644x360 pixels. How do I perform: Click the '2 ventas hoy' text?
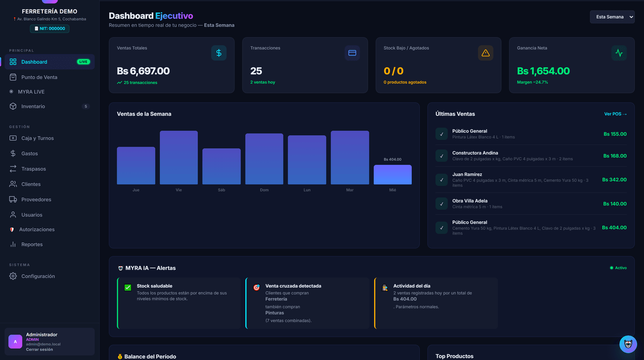tap(263, 82)
